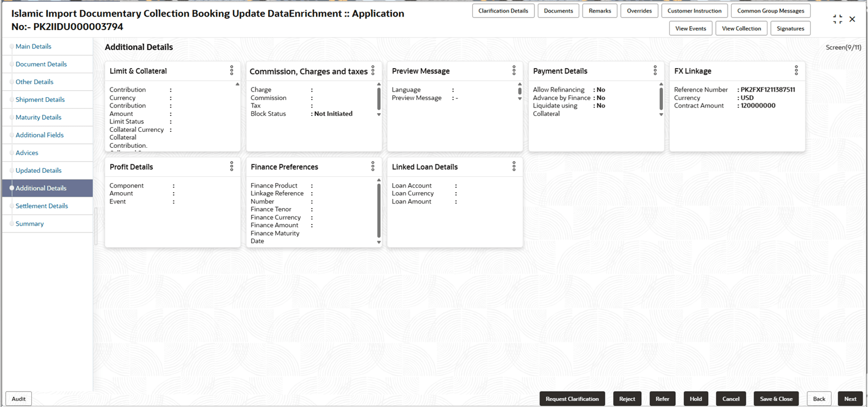Click the Finance Preferences tile title
Viewport: 868px width, 407px height.
pyautogui.click(x=284, y=167)
